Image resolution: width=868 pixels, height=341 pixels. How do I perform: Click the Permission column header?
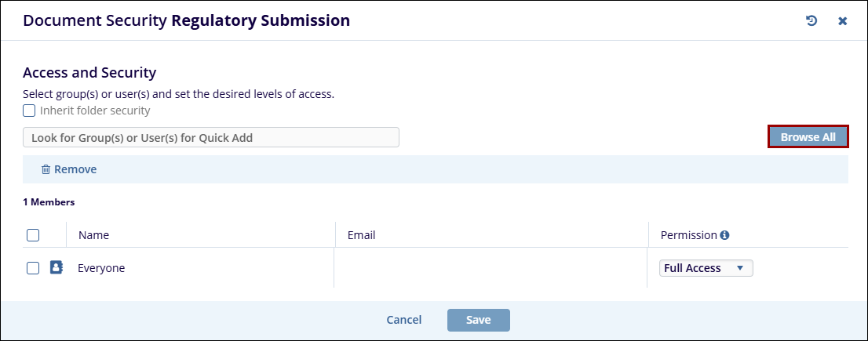(x=688, y=235)
